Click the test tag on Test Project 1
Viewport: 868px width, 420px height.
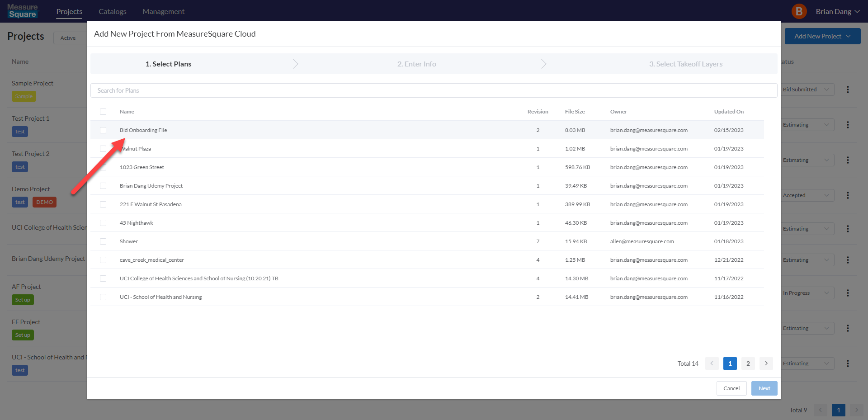tap(20, 132)
